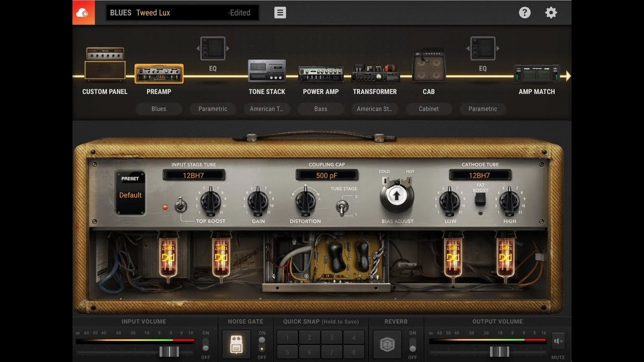644x362 pixels.
Task: Click the Tweed Lux preset name field
Action: (x=182, y=13)
